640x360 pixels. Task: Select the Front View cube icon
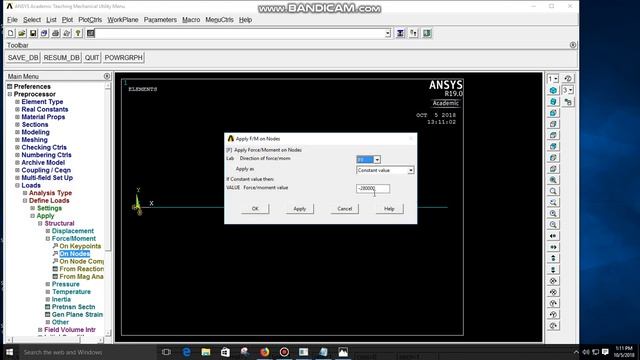(x=553, y=113)
